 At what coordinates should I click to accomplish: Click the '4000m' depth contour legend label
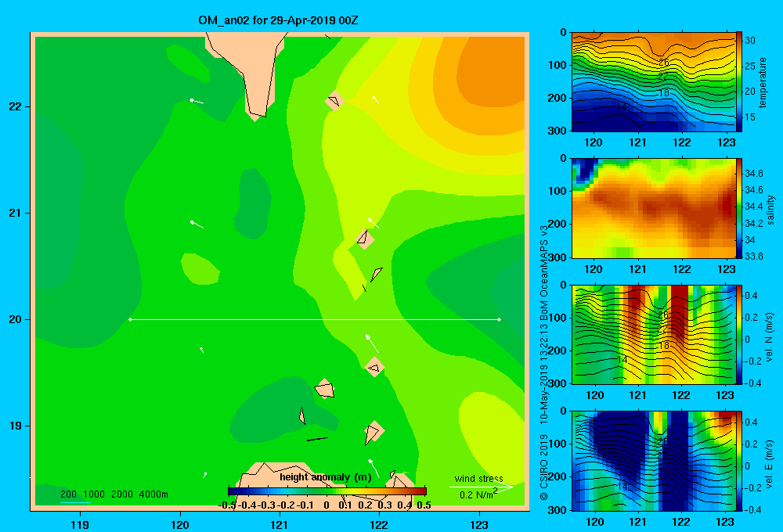point(153,494)
